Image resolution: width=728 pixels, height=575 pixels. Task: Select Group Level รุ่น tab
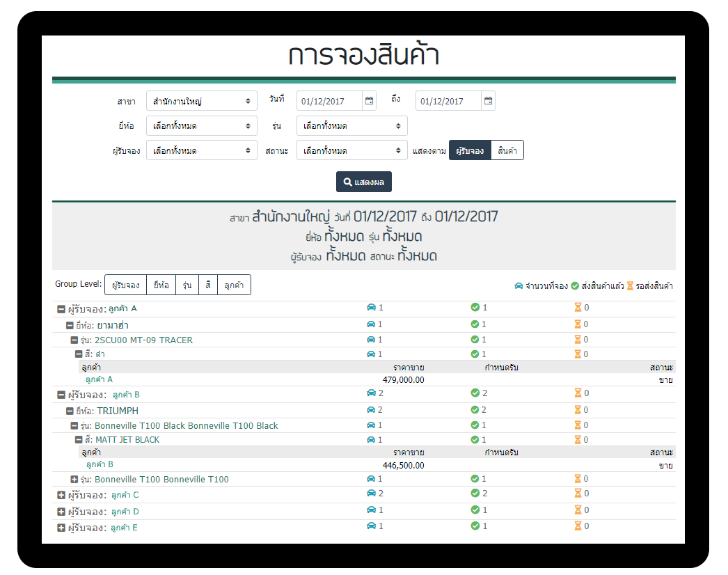click(187, 285)
